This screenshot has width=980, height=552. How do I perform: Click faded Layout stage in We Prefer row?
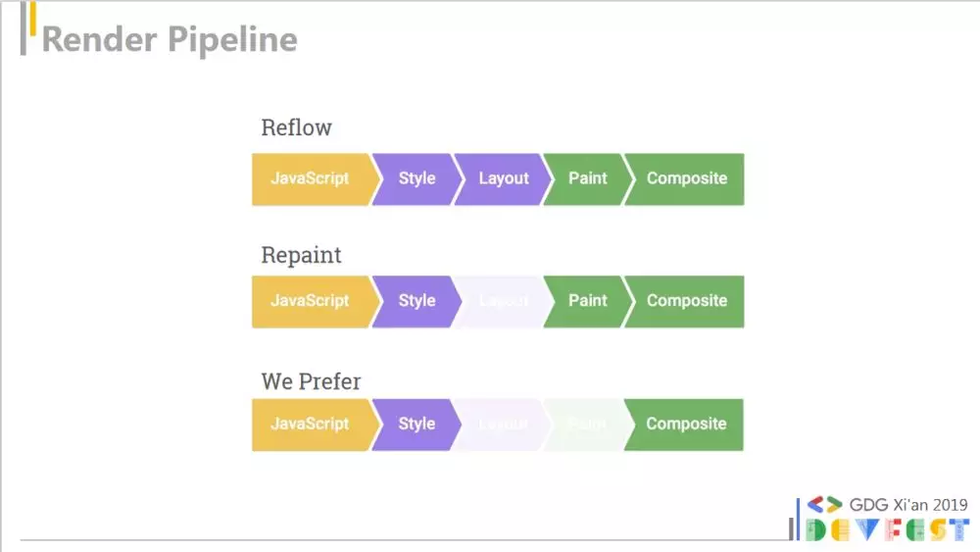(x=503, y=425)
